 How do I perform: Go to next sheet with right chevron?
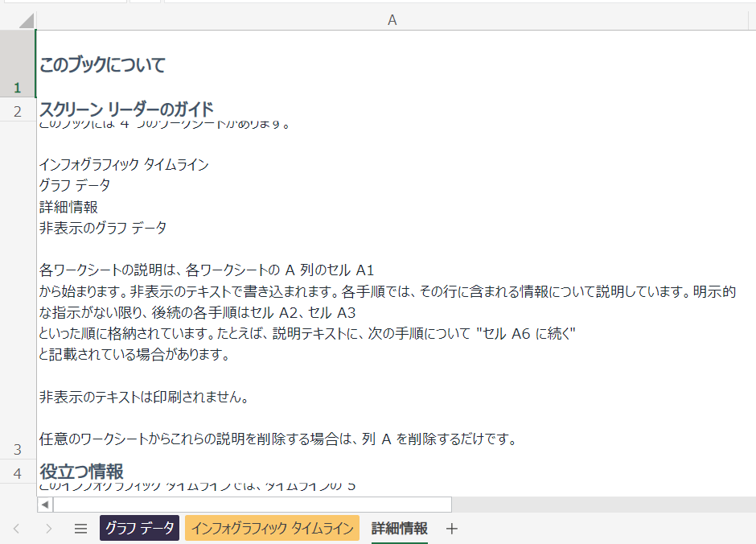48,529
